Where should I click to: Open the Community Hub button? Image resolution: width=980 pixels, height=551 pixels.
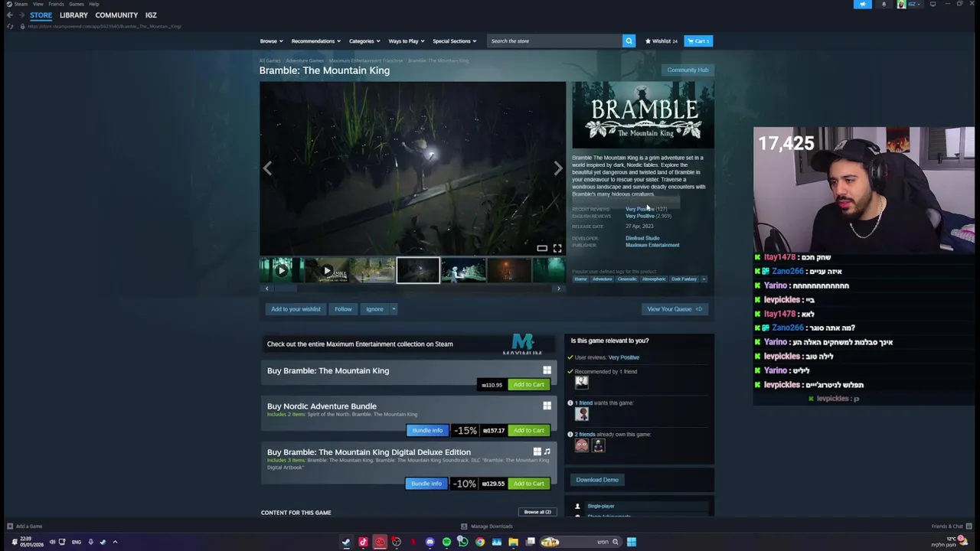click(688, 70)
